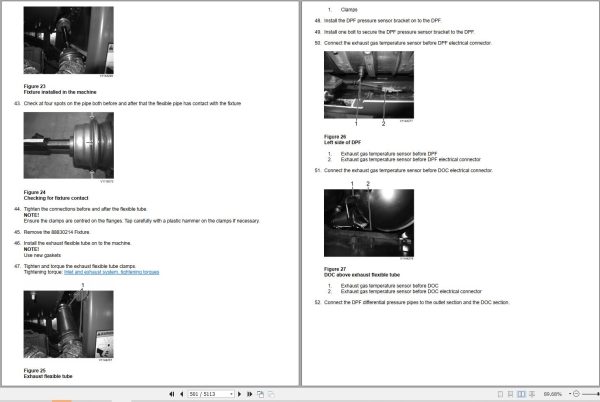
Task: Click 'DOC above exhaust flexible tube' caption
Action: (x=362, y=275)
